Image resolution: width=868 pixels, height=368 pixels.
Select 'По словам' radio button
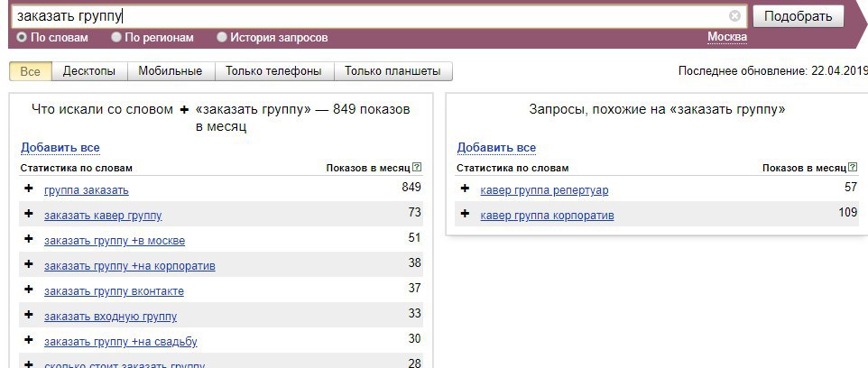coord(22,38)
